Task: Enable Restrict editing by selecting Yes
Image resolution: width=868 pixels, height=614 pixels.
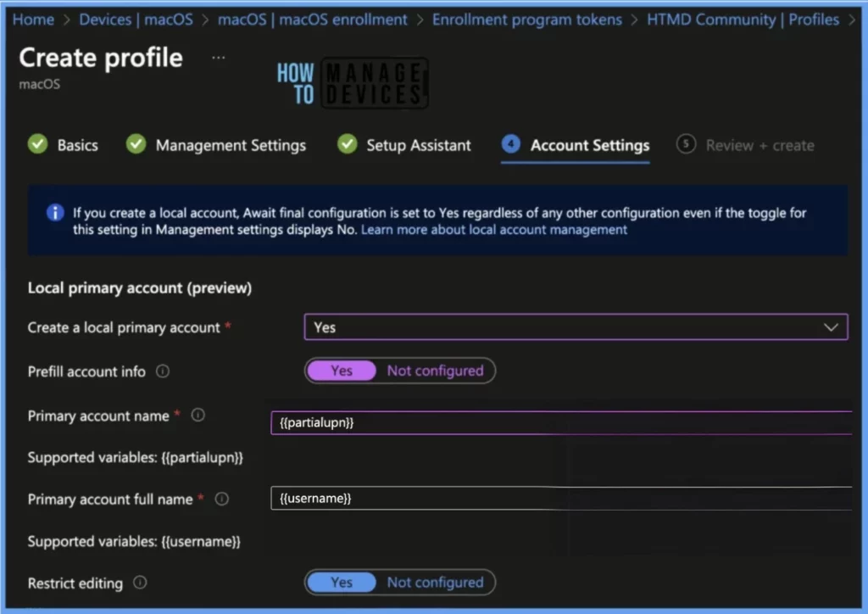Action: [x=342, y=583]
